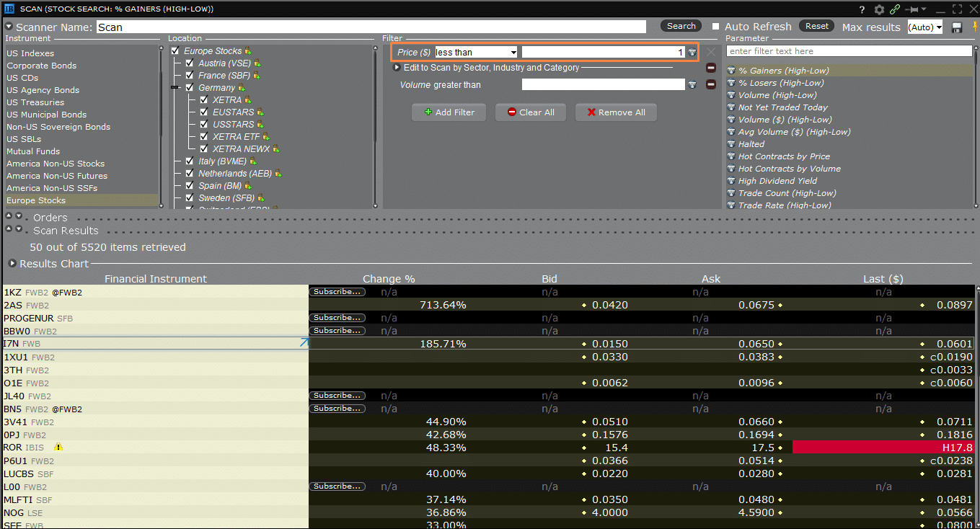The height and width of the screenshot is (529, 980).
Task: Click the Remove All button
Action: tap(616, 112)
